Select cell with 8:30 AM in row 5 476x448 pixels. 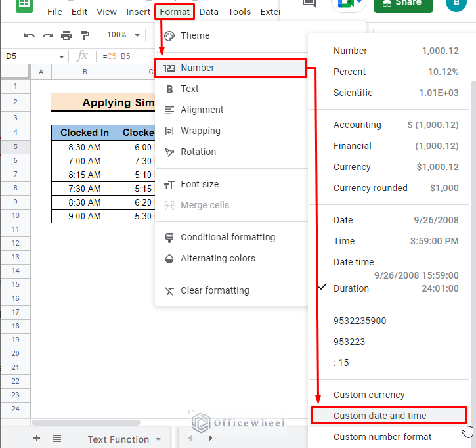[85, 148]
